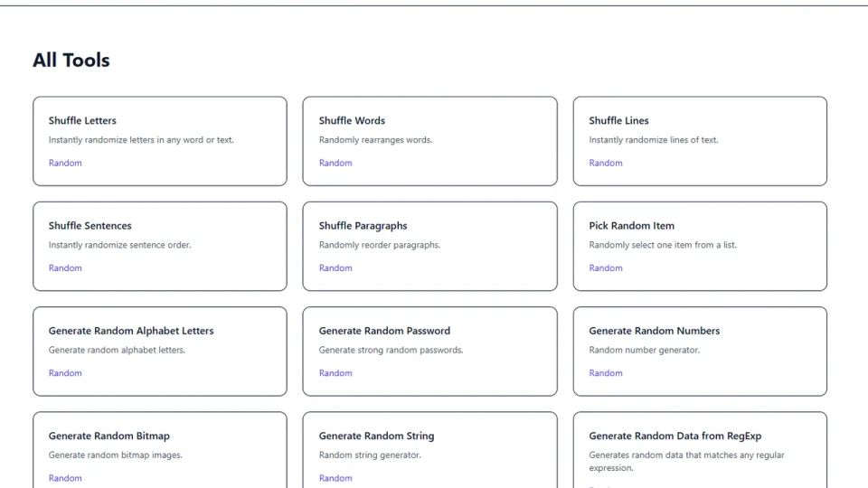Open the Generate Random Numbers tool

point(654,331)
